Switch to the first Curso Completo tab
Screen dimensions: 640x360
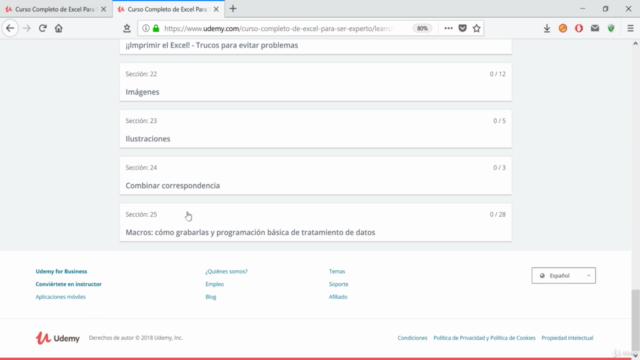coord(56,9)
